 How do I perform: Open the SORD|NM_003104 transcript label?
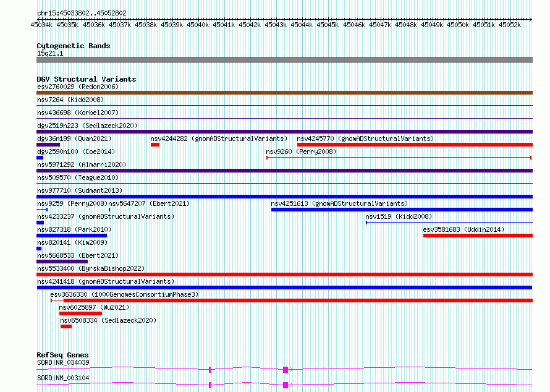[x=63, y=378]
